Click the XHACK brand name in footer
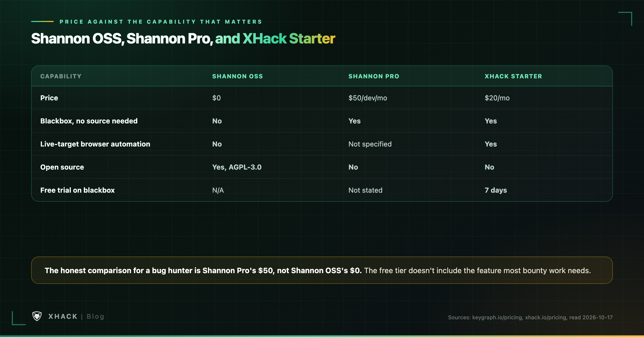644x337 pixels. point(63,317)
